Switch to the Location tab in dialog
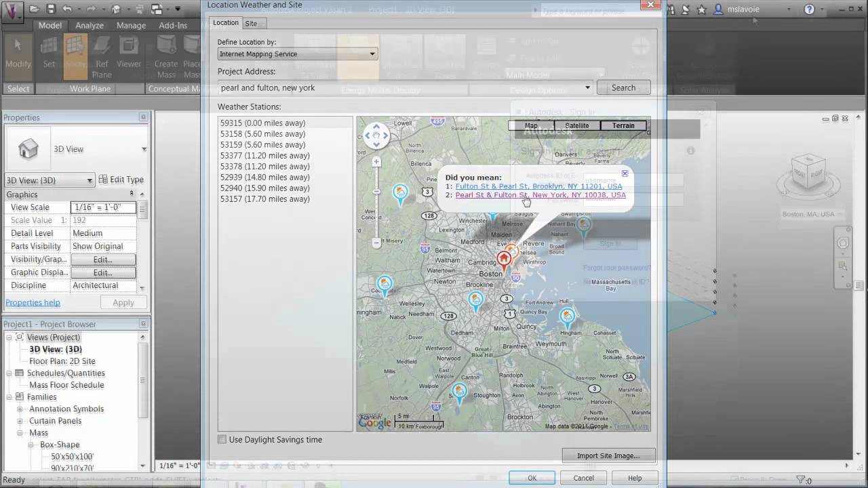 click(x=226, y=22)
